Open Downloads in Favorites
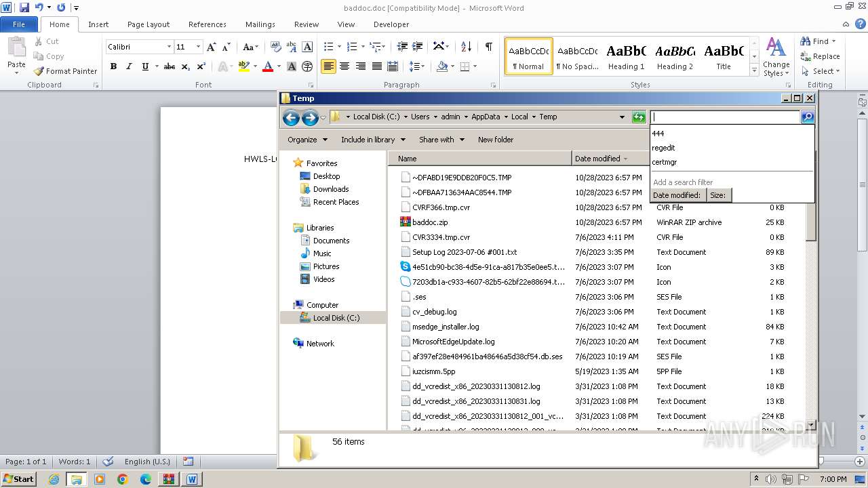 [x=331, y=189]
